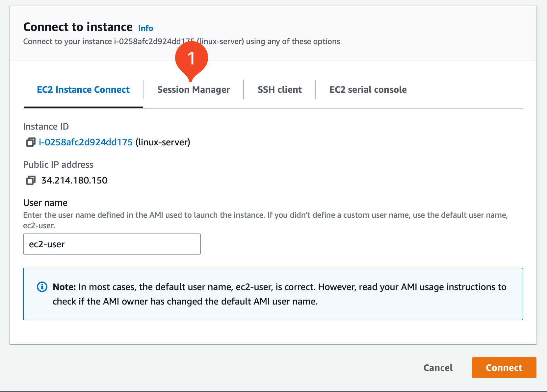
Task: Copy the instance ID using the copy icon
Action: click(x=30, y=143)
